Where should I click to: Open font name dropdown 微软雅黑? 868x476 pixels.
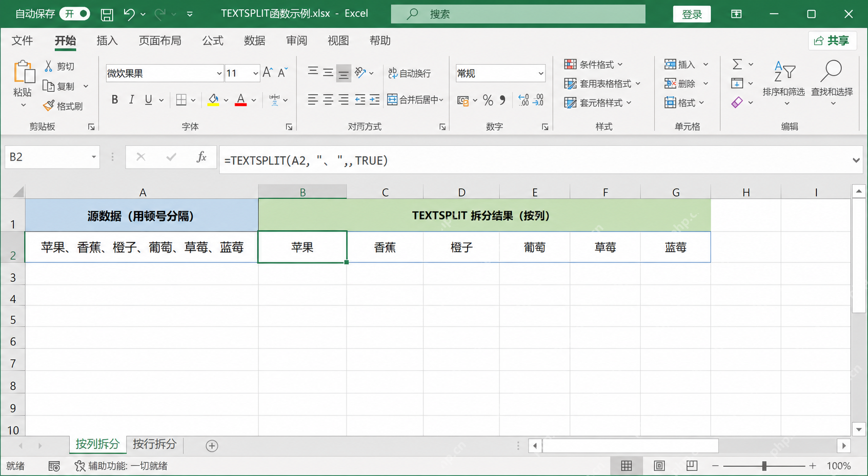tap(219, 73)
